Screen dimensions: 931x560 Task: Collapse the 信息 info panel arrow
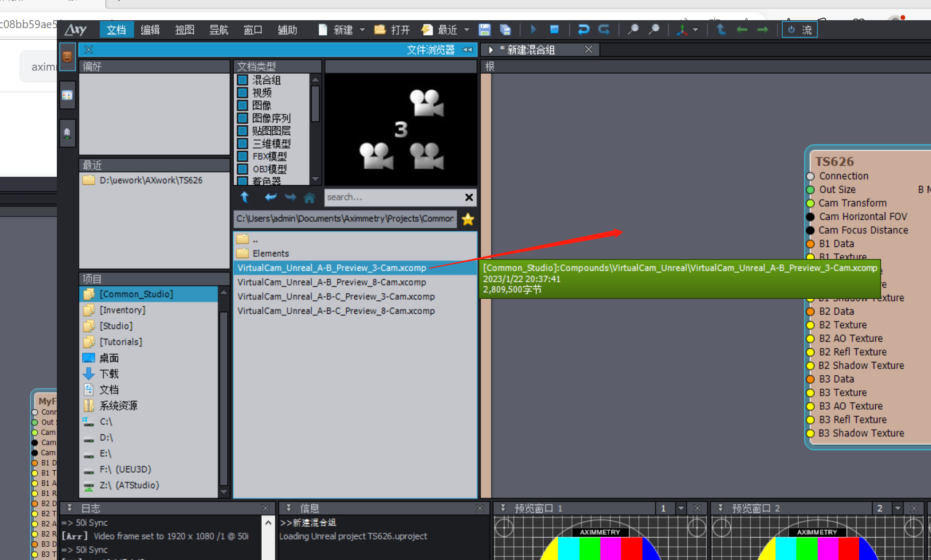tap(288, 508)
